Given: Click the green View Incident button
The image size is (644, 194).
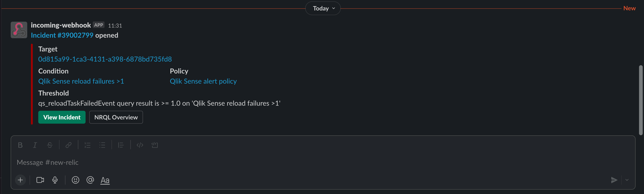Looking at the screenshot, I should (x=62, y=117).
